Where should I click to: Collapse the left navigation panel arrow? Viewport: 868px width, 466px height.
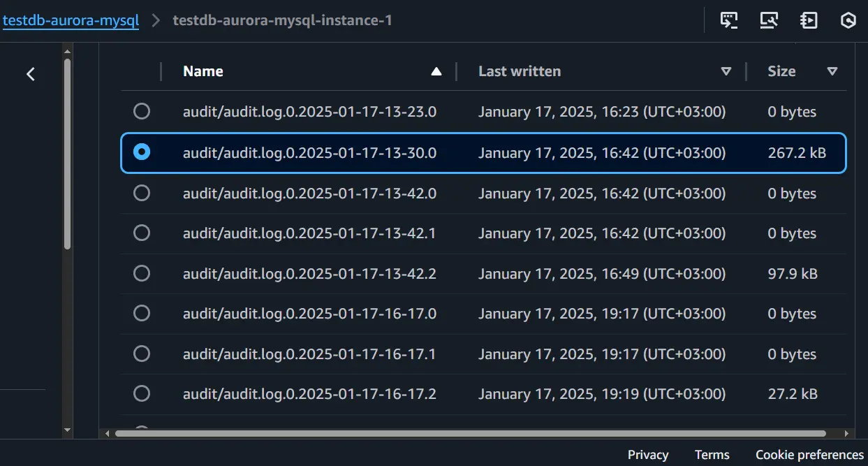[31, 74]
